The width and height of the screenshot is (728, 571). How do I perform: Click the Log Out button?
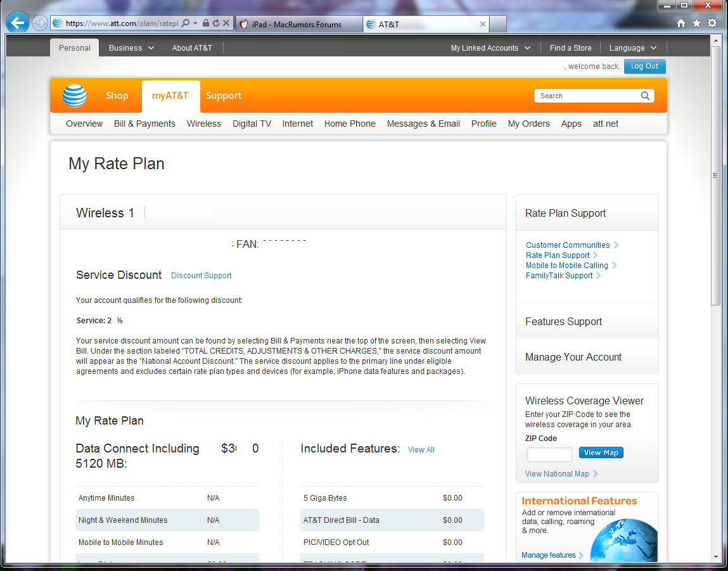pyautogui.click(x=644, y=67)
